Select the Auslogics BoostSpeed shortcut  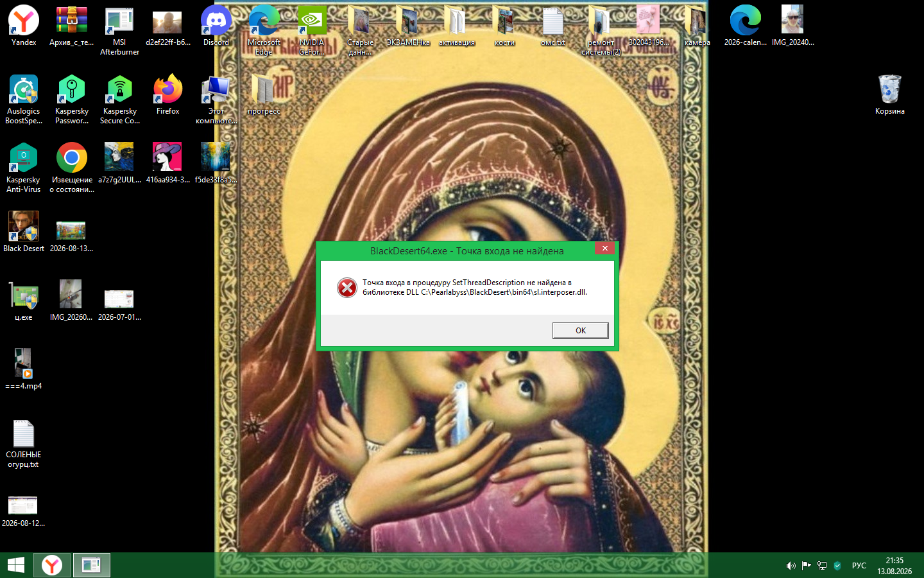coord(24,100)
